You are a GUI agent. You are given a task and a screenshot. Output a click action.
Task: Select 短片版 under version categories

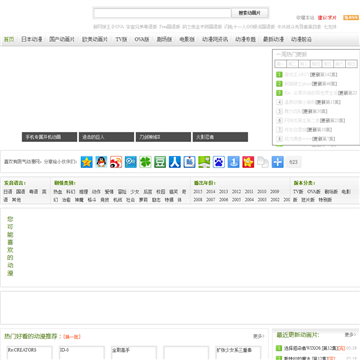pos(308,200)
